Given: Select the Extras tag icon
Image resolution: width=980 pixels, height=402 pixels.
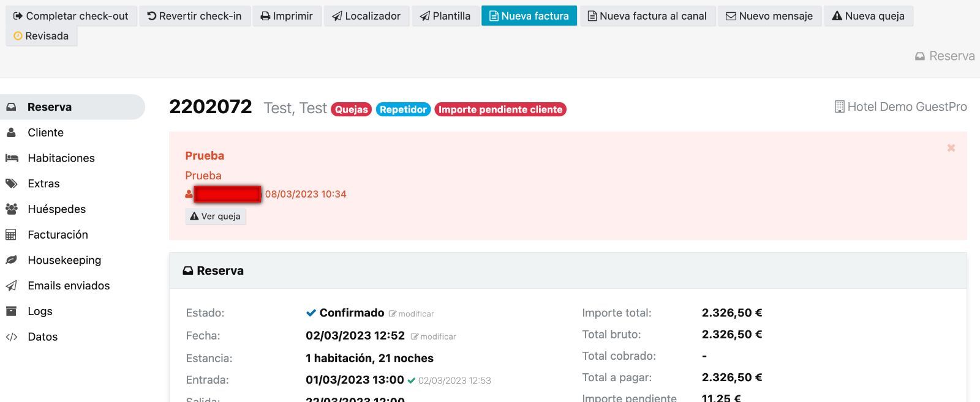Looking at the screenshot, I should coord(12,184).
